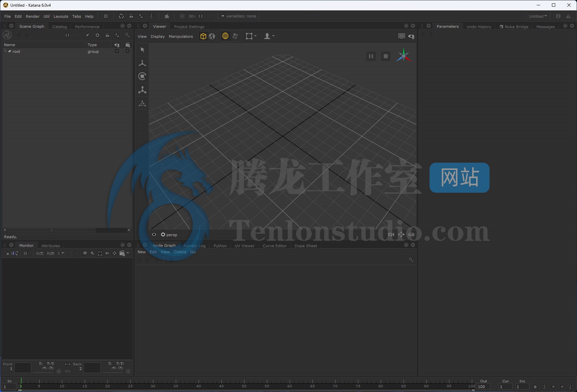
Task: Toggle the yellow cube shading icon in Viewer
Action: 203,36
